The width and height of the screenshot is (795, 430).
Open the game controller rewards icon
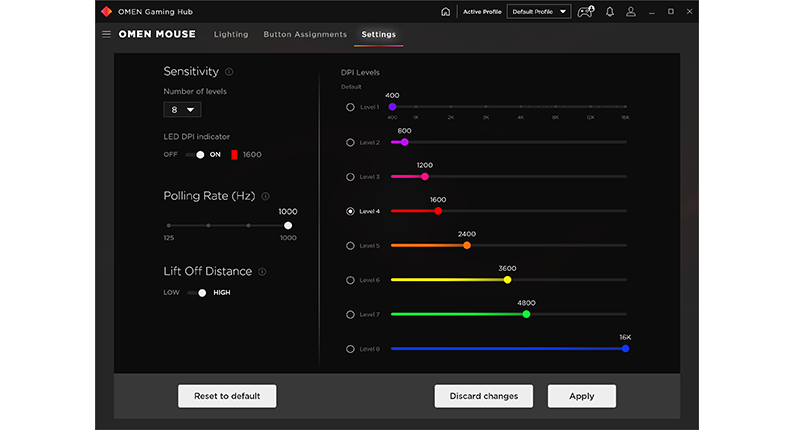click(586, 12)
